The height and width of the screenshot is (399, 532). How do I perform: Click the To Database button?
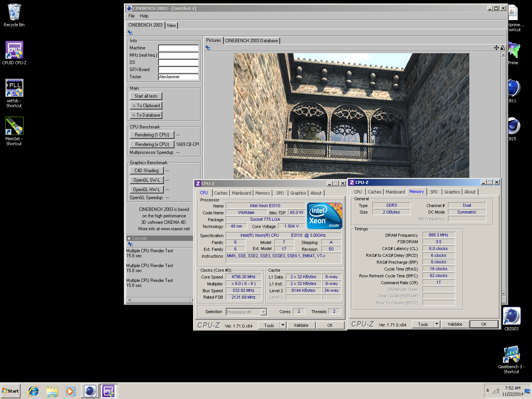(146, 115)
